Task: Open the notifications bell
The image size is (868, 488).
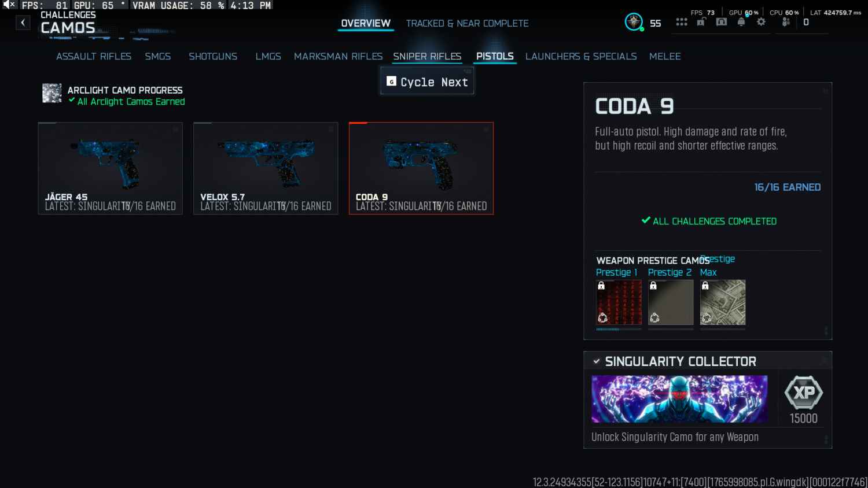Action: click(741, 22)
